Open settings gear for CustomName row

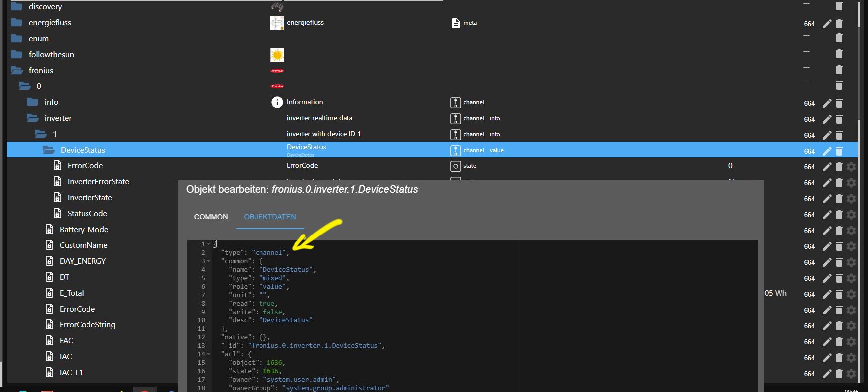point(851,246)
